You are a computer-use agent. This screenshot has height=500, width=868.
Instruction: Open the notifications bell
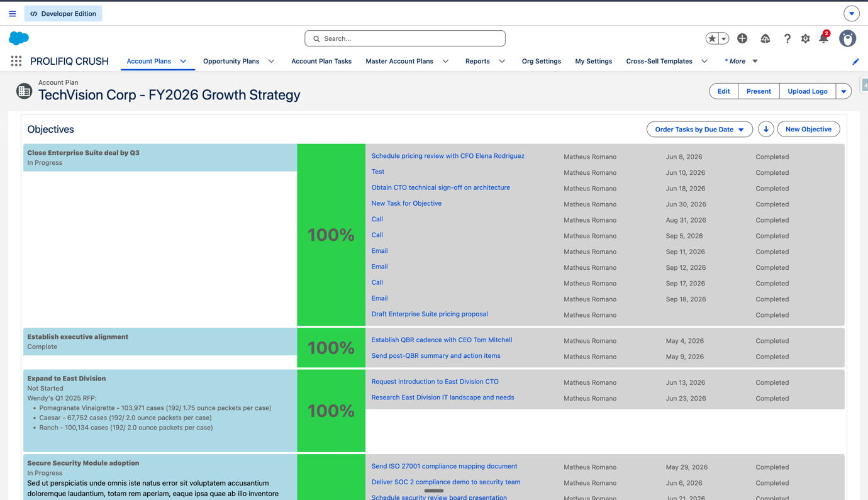(x=823, y=38)
